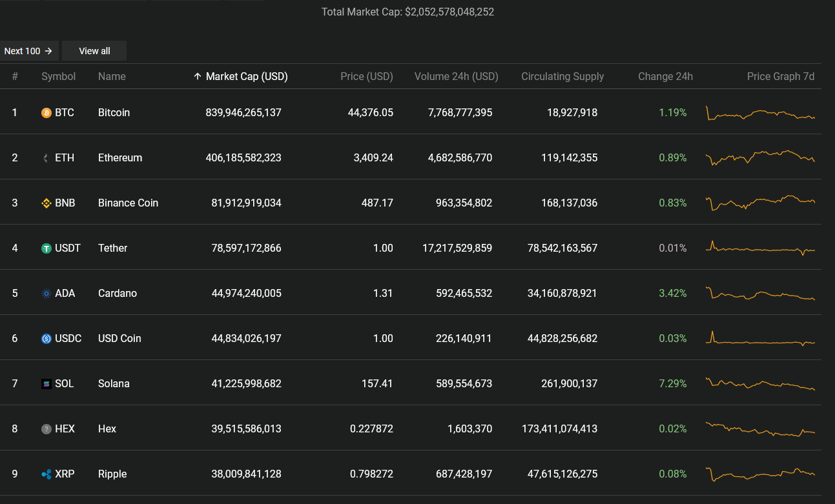Toggle Market Cap sort direction arrow

tap(198, 76)
